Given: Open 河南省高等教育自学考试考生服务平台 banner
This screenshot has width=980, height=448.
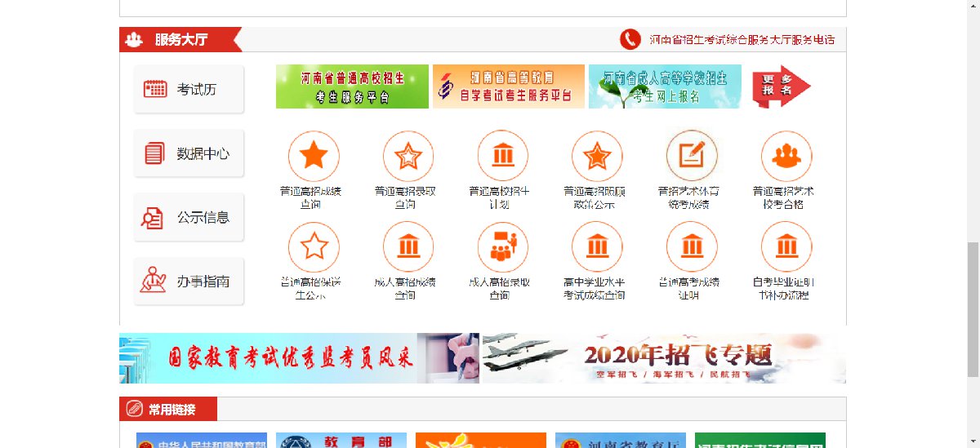Looking at the screenshot, I should point(509,86).
